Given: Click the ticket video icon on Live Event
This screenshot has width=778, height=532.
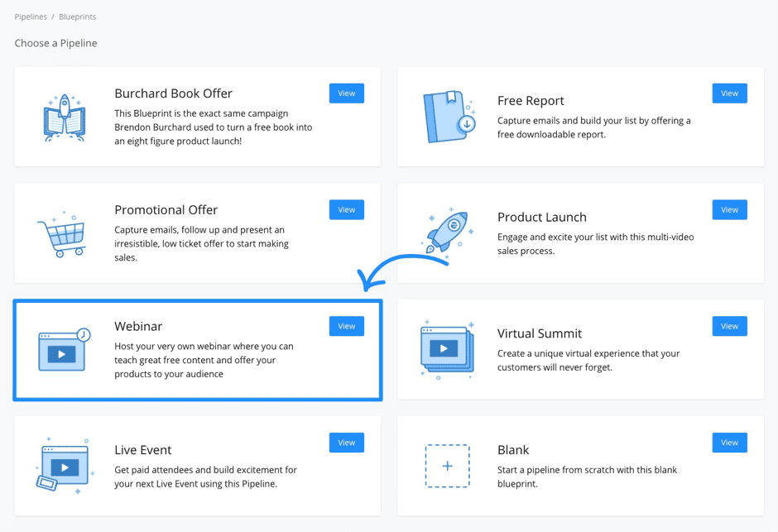Looking at the screenshot, I should [x=65, y=466].
